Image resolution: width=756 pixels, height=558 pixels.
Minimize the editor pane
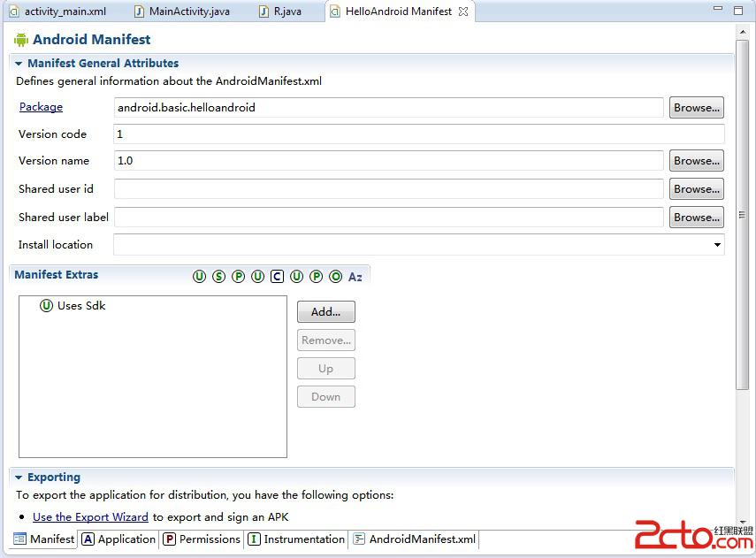click(718, 8)
